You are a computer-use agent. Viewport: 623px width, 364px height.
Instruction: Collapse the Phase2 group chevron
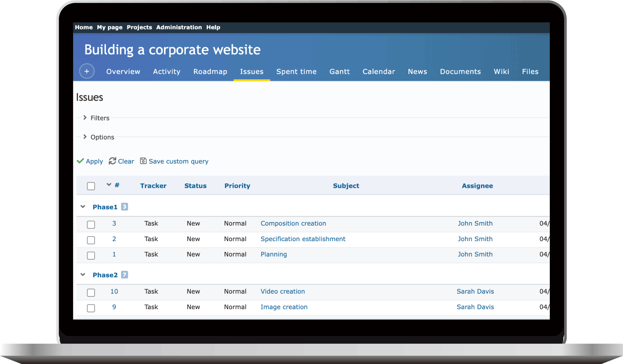pos(83,275)
